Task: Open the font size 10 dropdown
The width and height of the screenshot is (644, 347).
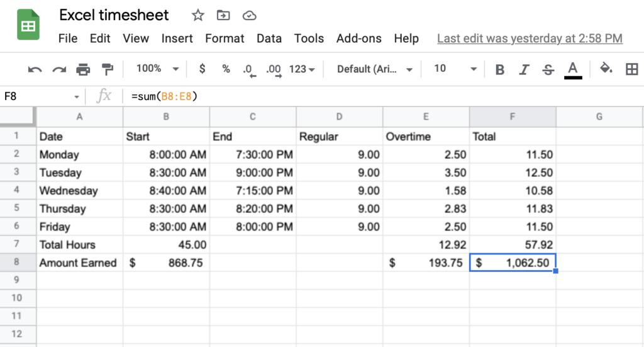Action: point(455,69)
